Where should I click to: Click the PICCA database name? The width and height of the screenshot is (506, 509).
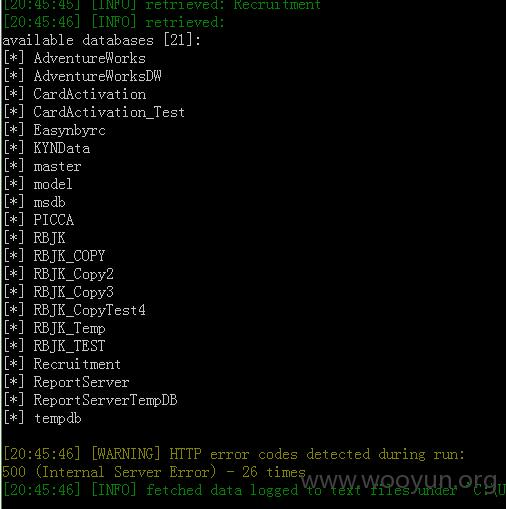coord(53,220)
